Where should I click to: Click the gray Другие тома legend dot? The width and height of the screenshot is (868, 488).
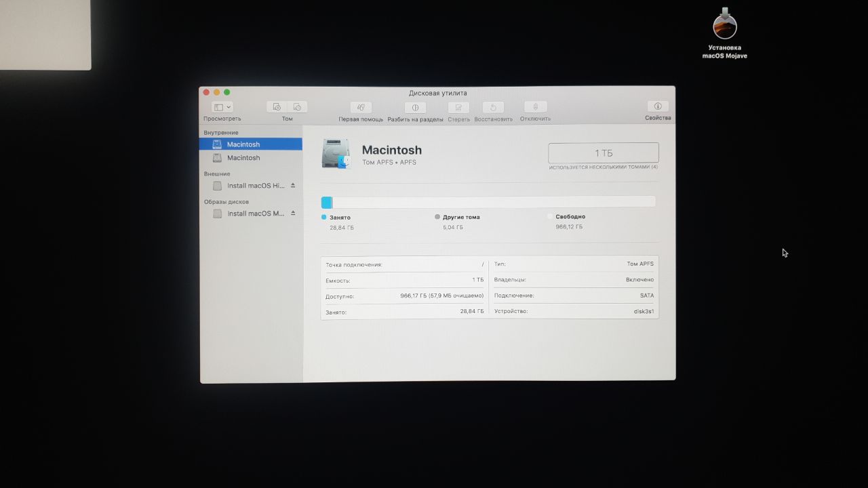[x=437, y=217]
